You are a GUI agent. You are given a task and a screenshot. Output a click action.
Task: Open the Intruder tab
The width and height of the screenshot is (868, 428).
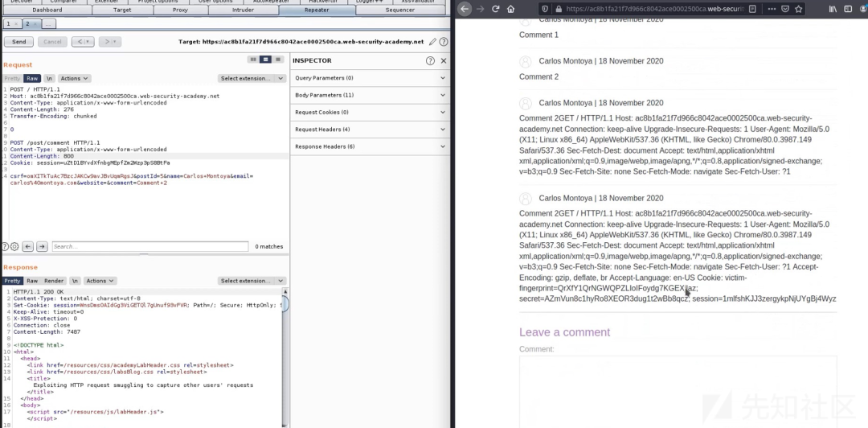[243, 10]
